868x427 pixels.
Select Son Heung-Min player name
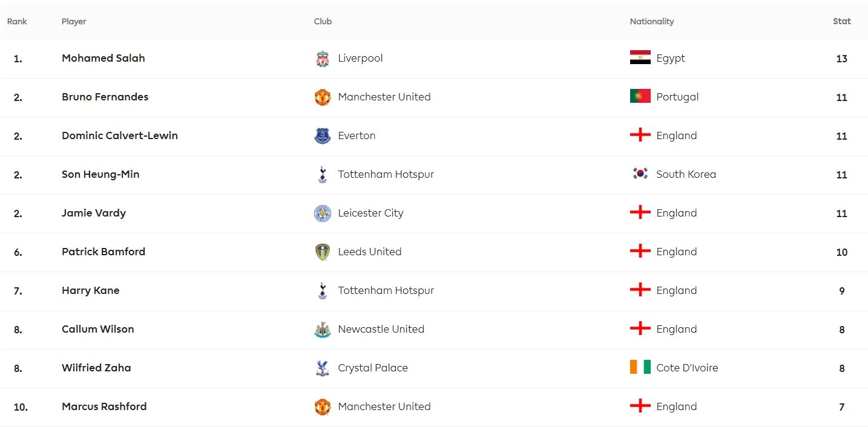click(100, 174)
